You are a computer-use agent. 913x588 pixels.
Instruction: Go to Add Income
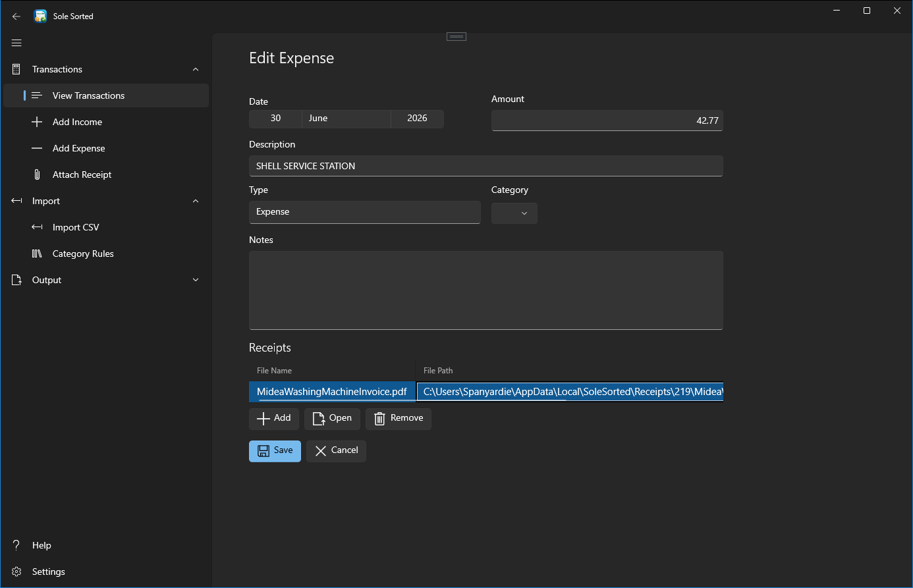coord(106,122)
